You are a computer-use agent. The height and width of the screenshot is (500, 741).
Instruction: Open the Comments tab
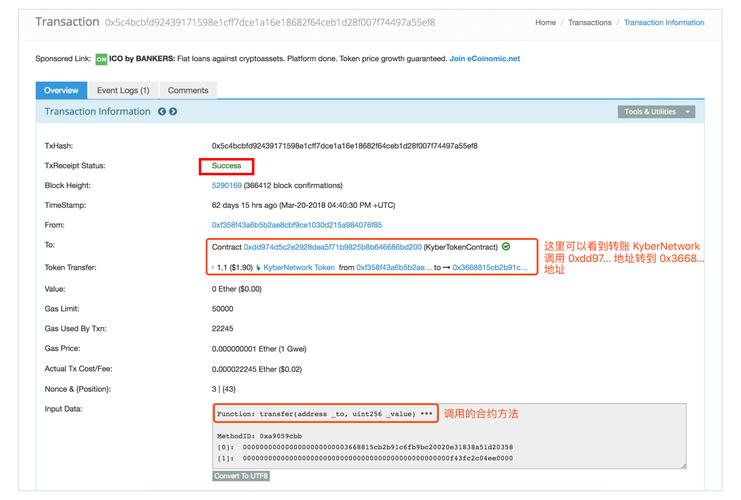click(188, 90)
